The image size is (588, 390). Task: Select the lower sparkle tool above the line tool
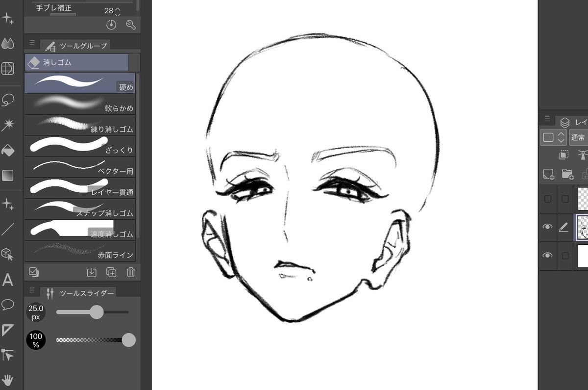click(x=8, y=204)
